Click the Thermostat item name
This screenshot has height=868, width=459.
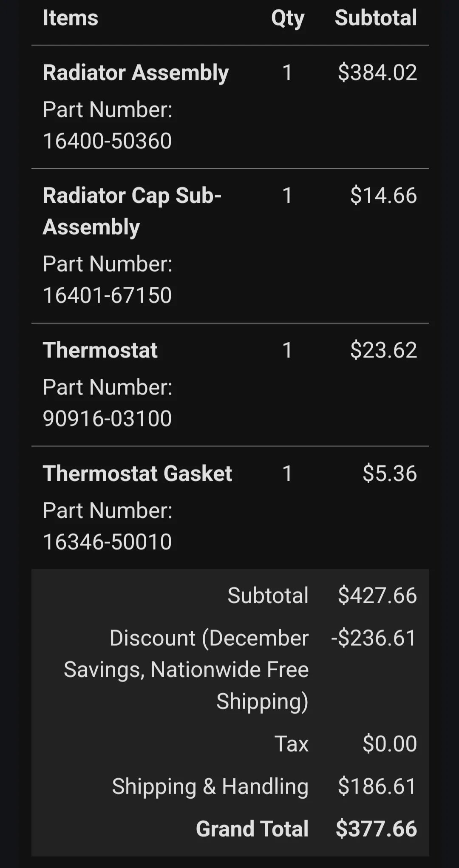click(x=100, y=350)
